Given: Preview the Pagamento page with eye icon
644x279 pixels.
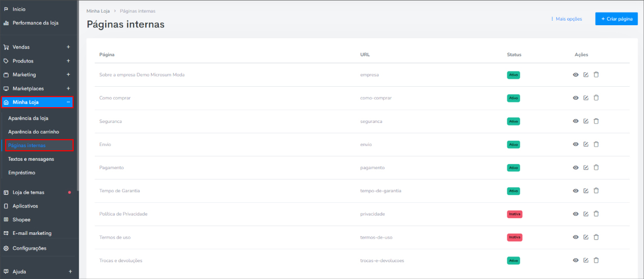Looking at the screenshot, I should [576, 168].
